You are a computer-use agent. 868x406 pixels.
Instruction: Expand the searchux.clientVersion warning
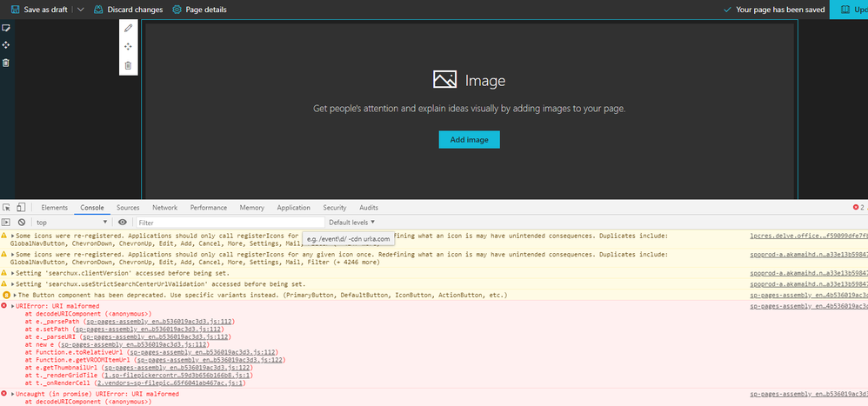(13, 273)
